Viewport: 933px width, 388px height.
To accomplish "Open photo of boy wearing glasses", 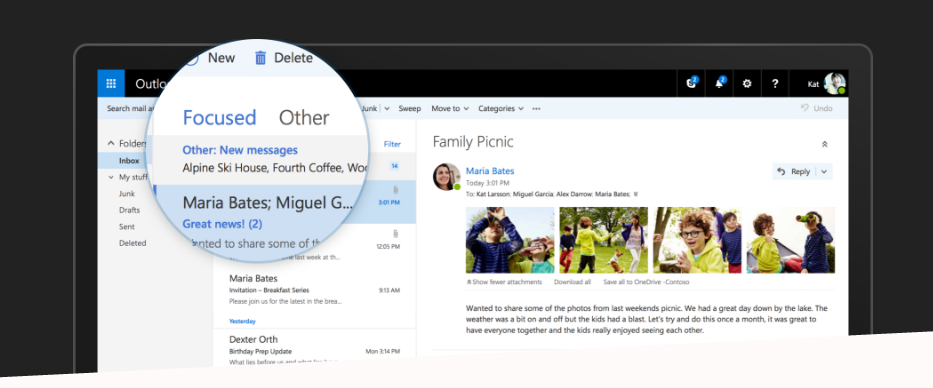I will pos(697,240).
